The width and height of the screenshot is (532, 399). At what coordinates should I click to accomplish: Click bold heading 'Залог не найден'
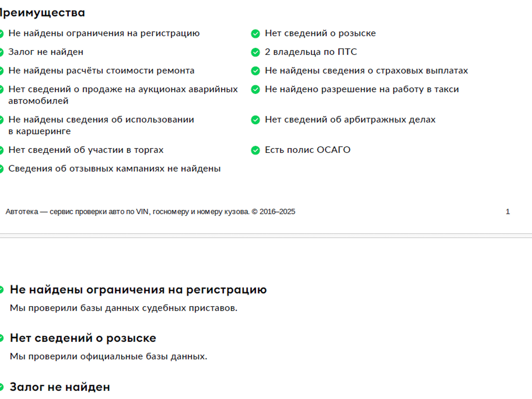[60, 387]
